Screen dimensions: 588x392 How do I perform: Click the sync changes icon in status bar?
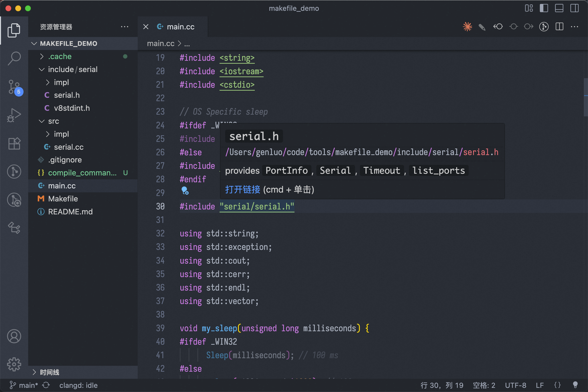[x=46, y=385]
